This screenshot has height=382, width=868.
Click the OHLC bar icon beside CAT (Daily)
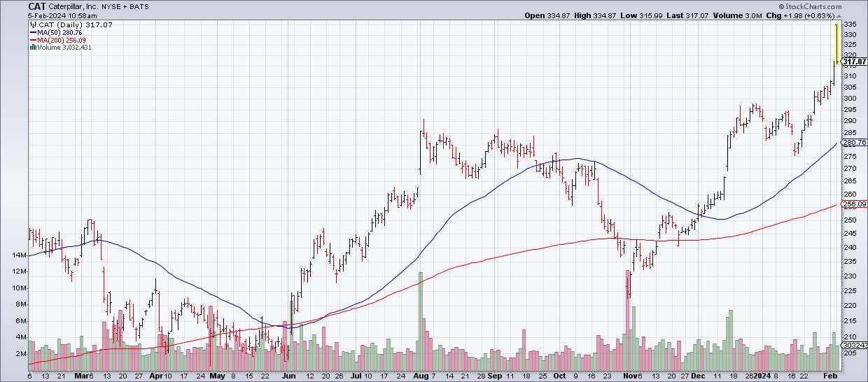pos(31,24)
